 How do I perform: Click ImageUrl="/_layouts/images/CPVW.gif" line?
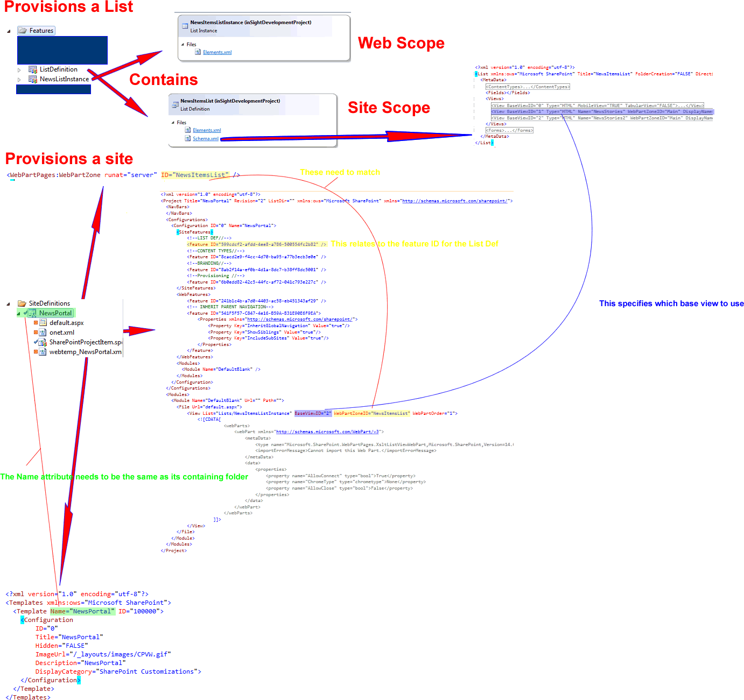[103, 654]
